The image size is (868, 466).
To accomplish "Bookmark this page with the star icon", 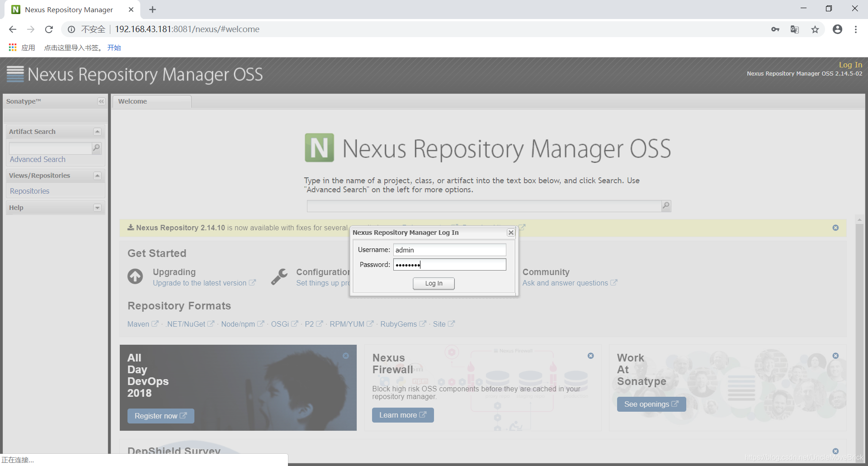I will [x=815, y=29].
